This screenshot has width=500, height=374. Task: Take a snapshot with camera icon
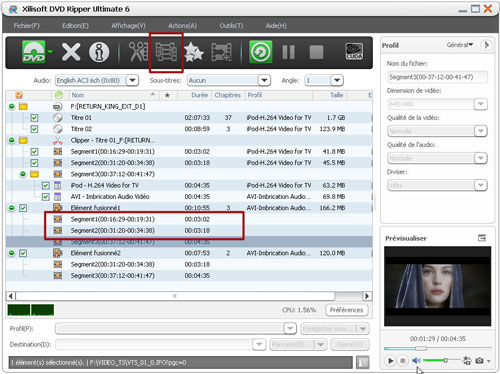pyautogui.click(x=479, y=360)
